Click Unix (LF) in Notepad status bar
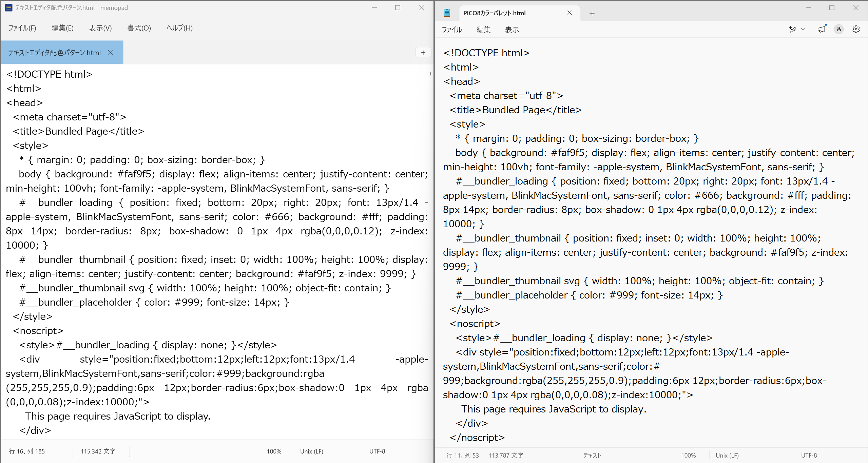The width and height of the screenshot is (868, 463). (727, 455)
